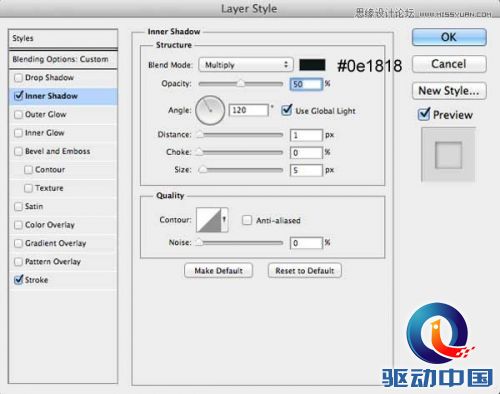The height and width of the screenshot is (394, 500).
Task: Toggle Use Global Light checkbox
Action: (x=287, y=110)
